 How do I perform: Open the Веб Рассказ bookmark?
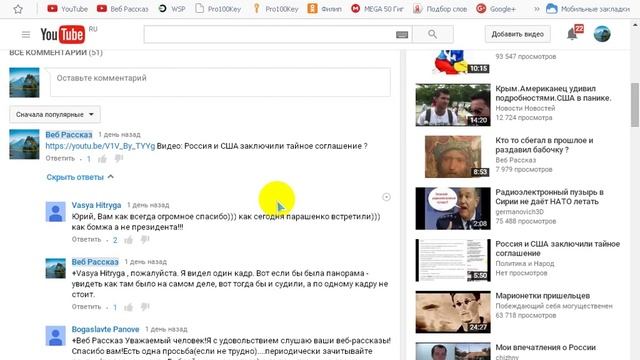[x=123, y=9]
